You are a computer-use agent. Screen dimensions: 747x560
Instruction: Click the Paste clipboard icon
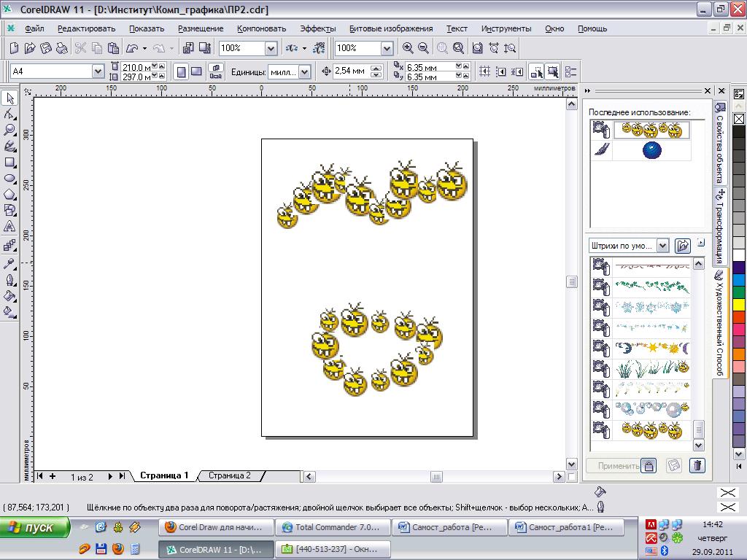tap(113, 47)
